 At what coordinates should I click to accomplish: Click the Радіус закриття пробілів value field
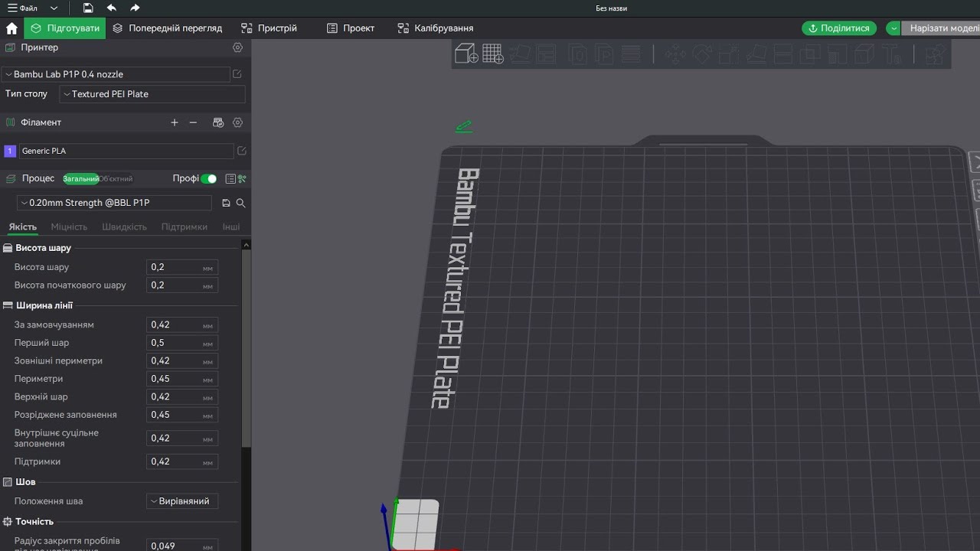[182, 546]
